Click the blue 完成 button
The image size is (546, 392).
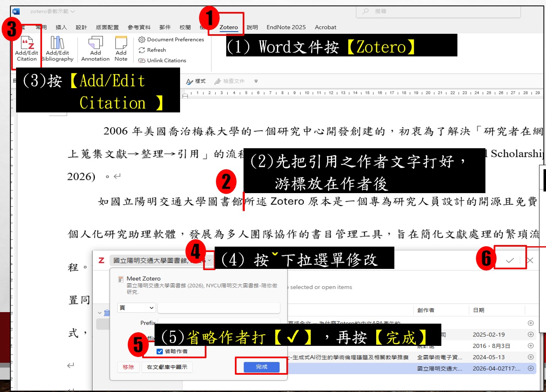click(262, 367)
